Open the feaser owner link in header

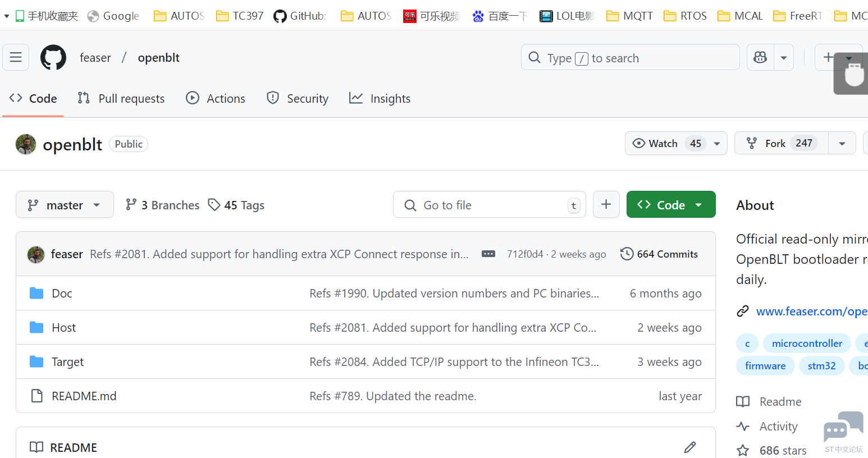[x=95, y=57]
